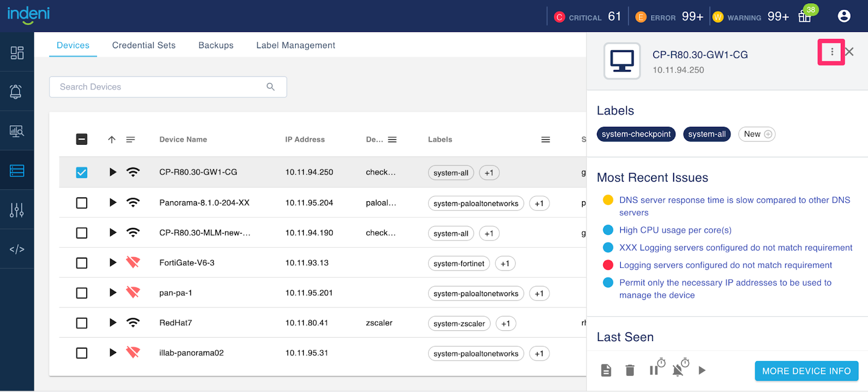Click the connection status icon for RedHat7
The width and height of the screenshot is (868, 392).
coord(133,323)
